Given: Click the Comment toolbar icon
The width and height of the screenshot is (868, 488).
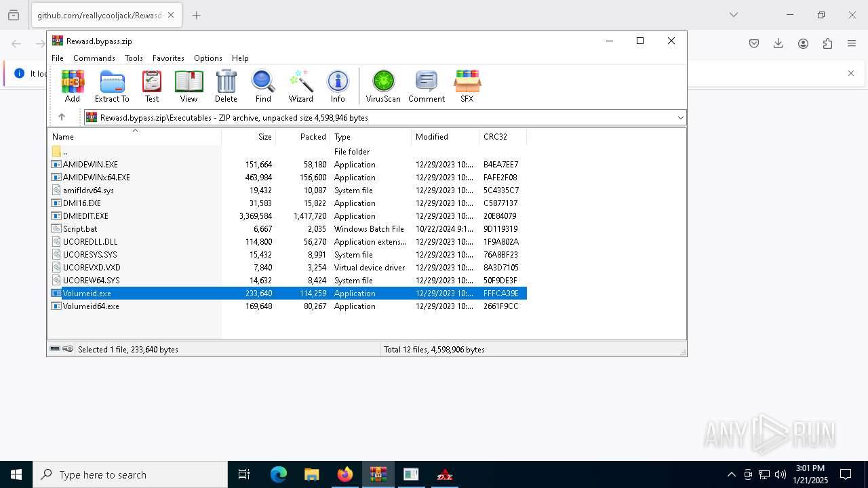Looking at the screenshot, I should pos(427,85).
